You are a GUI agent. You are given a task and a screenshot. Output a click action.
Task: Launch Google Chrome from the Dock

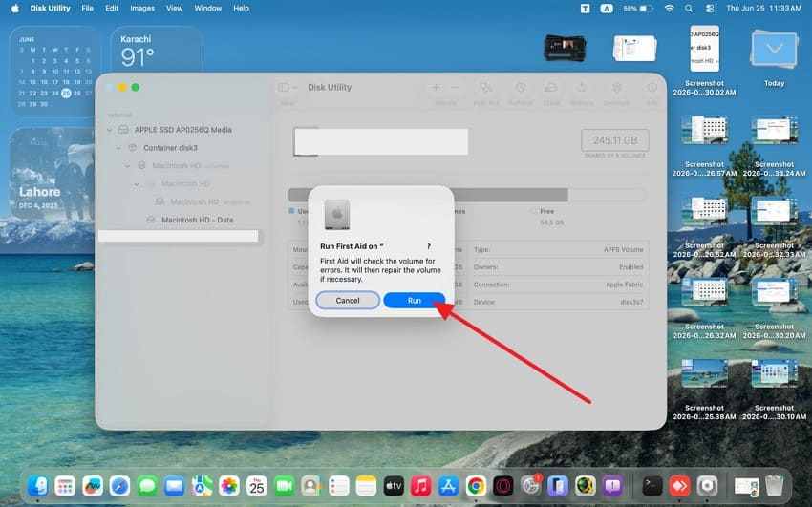pyautogui.click(x=476, y=486)
